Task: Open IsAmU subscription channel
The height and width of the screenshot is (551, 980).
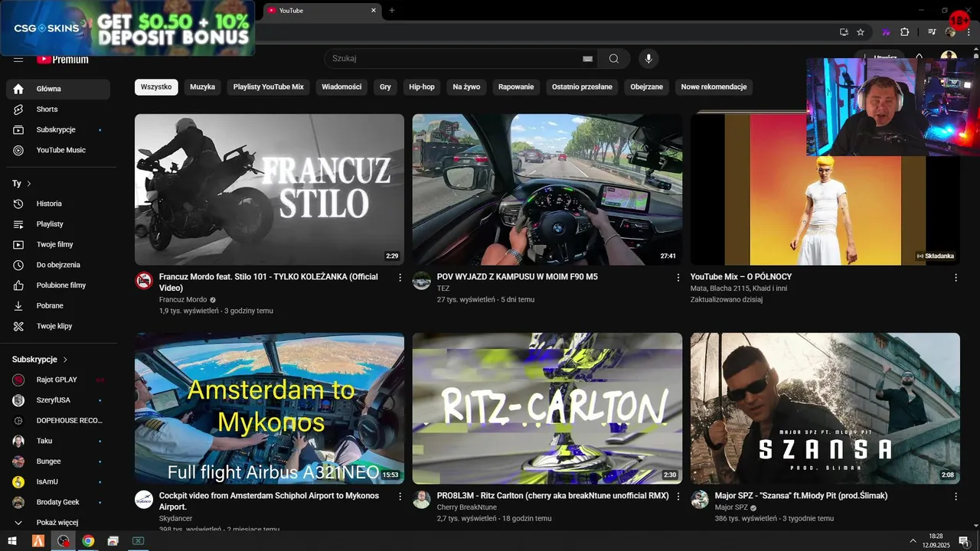Action: [58, 481]
